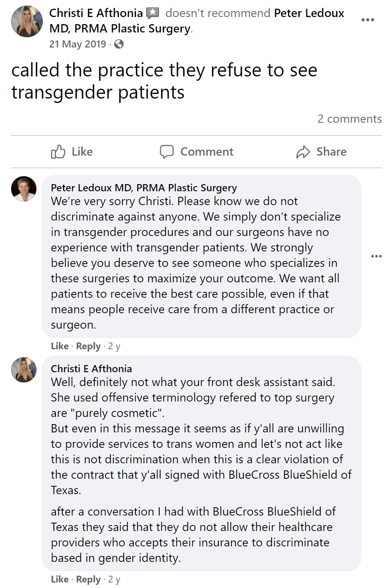Viewport: 388px width, 588px height.
Task: Open reviewer's profile picture at top of post
Action: 27,21
